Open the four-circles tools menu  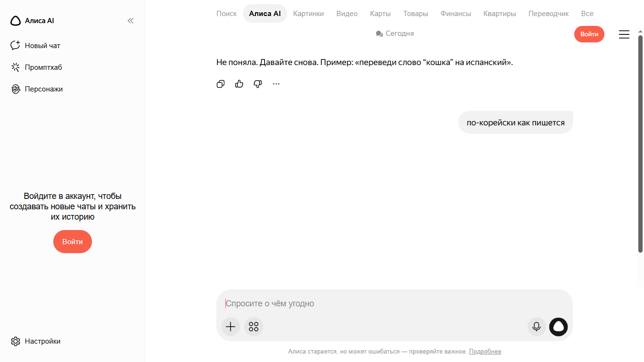tap(254, 327)
